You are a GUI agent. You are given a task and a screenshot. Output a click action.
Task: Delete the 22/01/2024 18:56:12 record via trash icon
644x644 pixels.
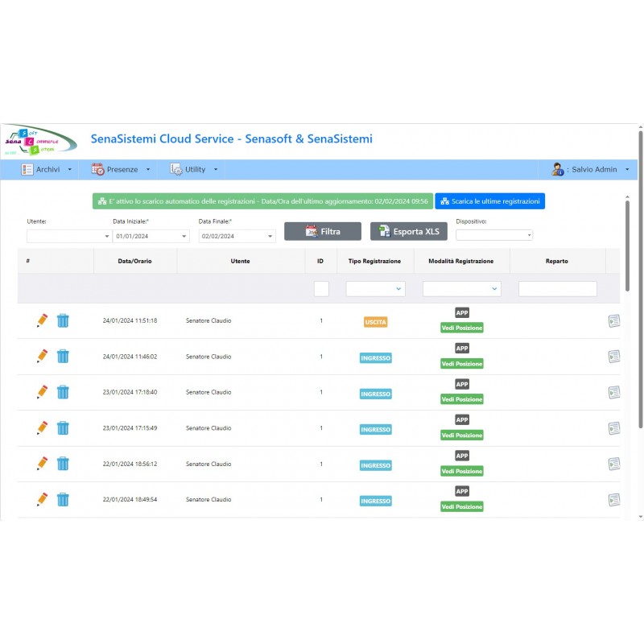click(x=63, y=464)
